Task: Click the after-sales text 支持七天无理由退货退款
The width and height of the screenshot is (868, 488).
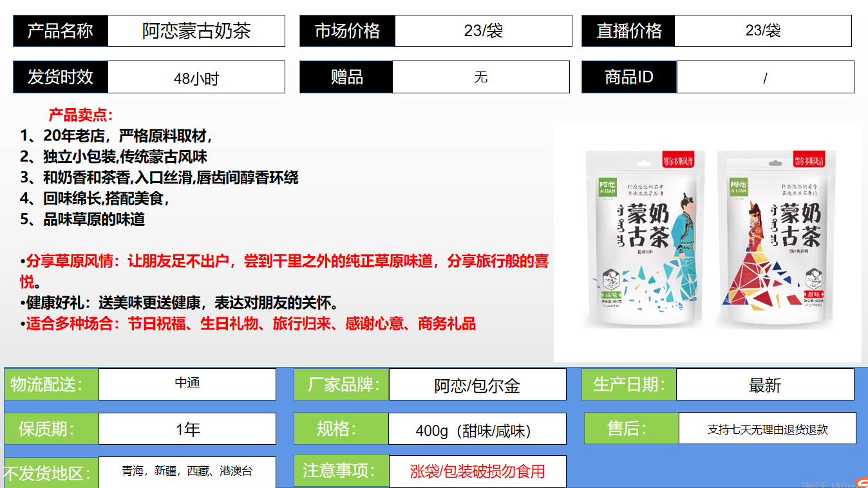Action: (767, 429)
